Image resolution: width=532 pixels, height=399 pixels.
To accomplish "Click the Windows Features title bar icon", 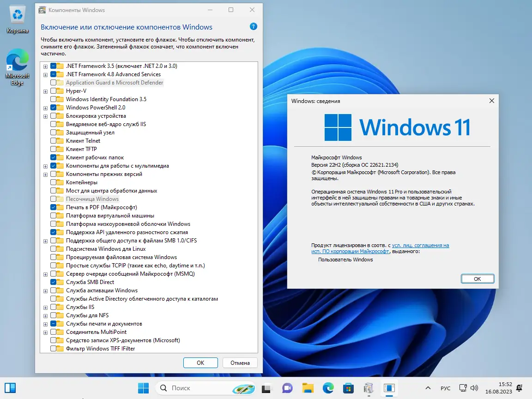I will pos(42,10).
